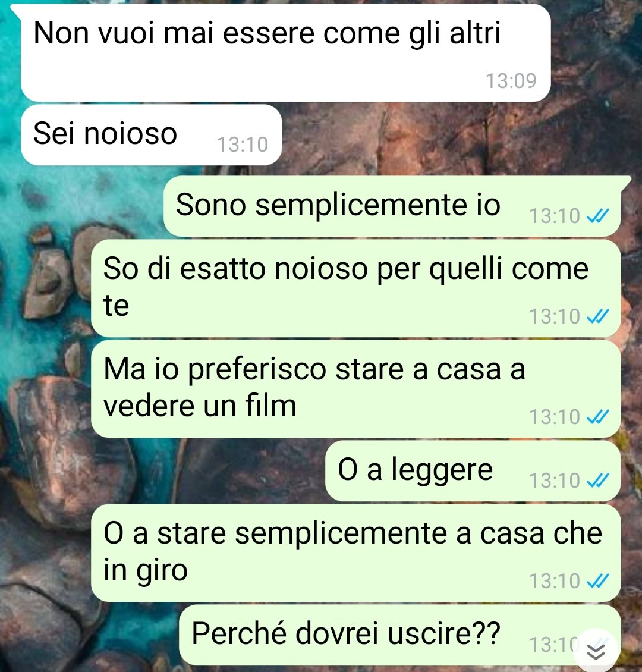Tap read ticks on "vedere un film" message

(597, 416)
